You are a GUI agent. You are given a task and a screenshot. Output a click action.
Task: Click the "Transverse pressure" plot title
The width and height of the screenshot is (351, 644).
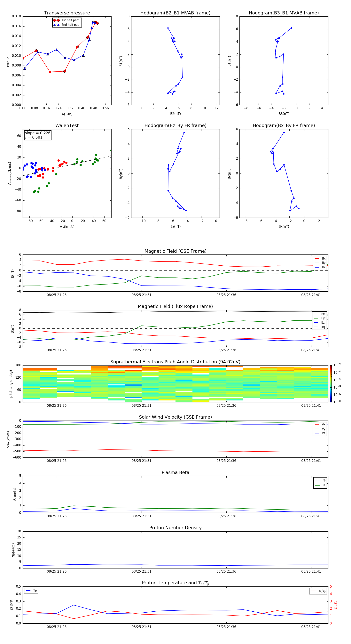click(67, 13)
